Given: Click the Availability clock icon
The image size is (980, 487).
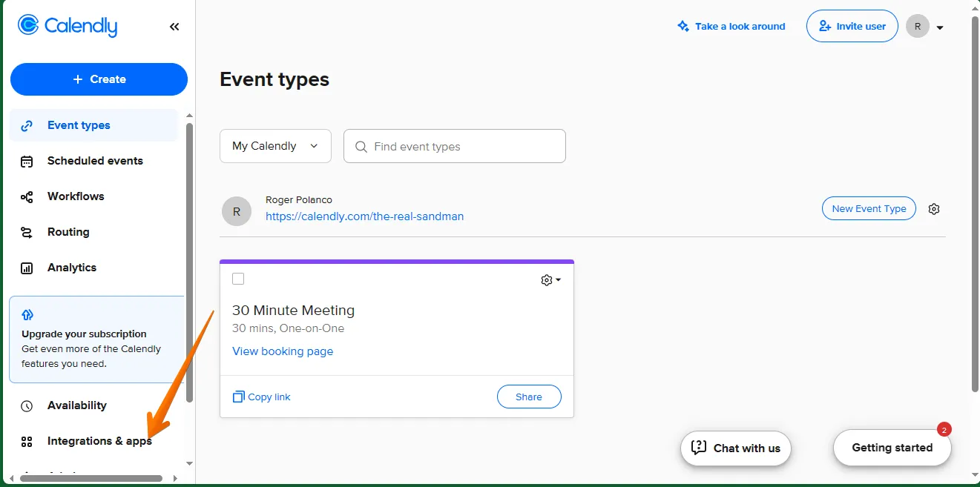Looking at the screenshot, I should click(x=27, y=405).
